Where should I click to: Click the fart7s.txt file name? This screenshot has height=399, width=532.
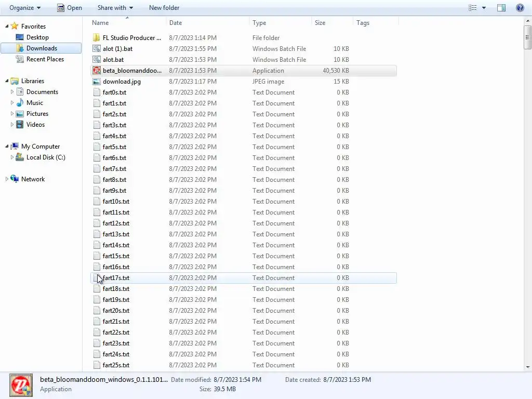point(114,169)
